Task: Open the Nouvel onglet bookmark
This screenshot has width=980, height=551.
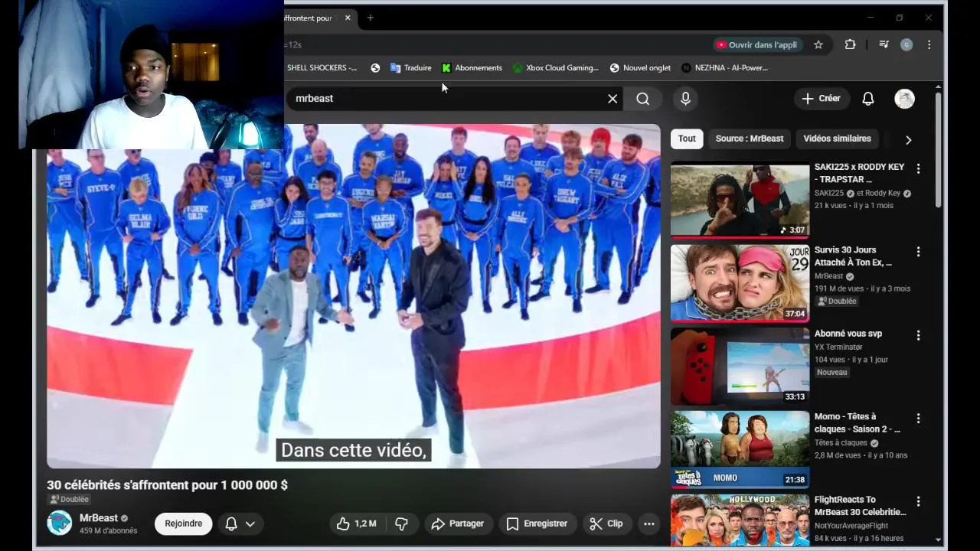Action: (640, 67)
